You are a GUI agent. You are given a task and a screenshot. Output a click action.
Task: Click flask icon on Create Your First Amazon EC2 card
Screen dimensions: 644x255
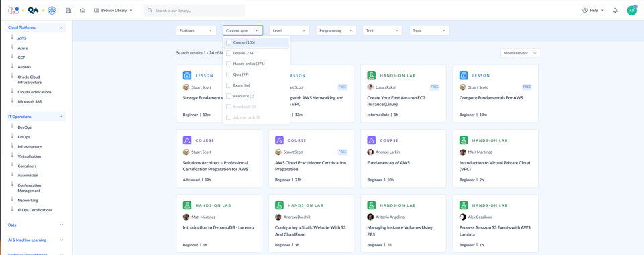tap(371, 75)
